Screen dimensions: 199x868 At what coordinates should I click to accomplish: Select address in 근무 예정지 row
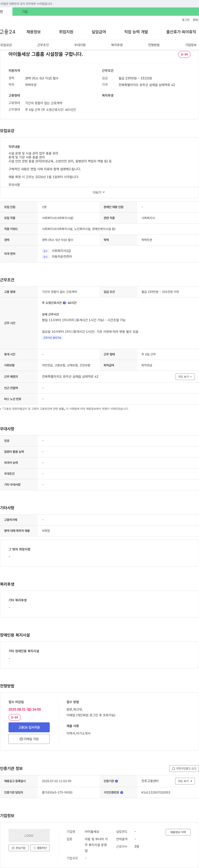click(x=70, y=377)
